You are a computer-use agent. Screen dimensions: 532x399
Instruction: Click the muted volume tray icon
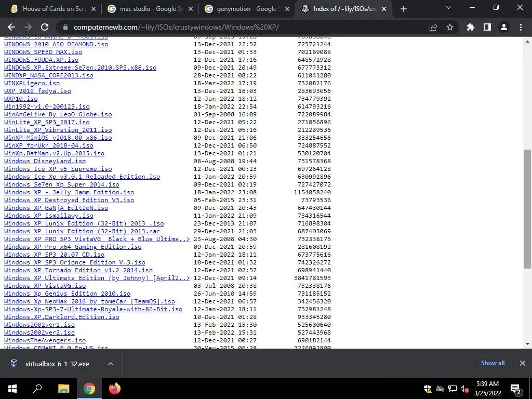coord(465,389)
